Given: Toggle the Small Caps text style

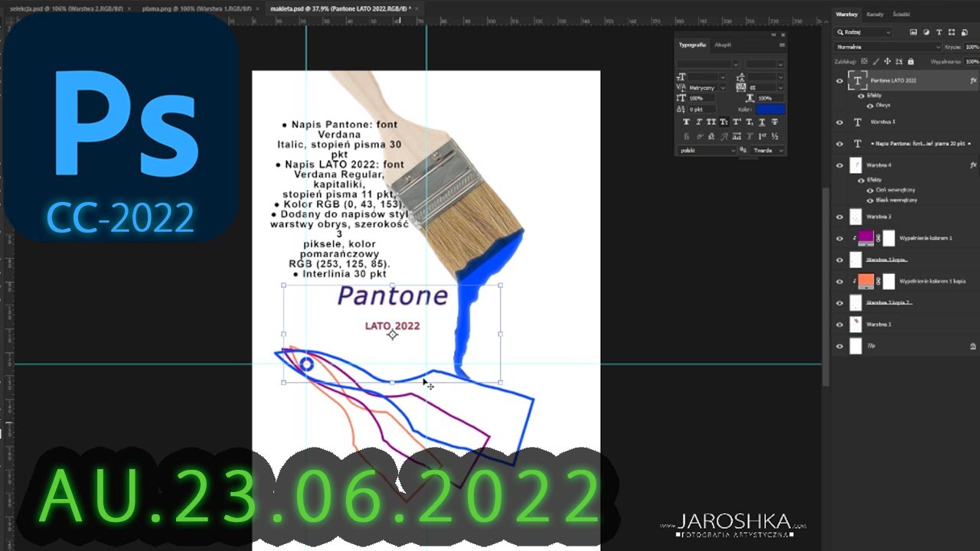Looking at the screenshot, I should (724, 122).
